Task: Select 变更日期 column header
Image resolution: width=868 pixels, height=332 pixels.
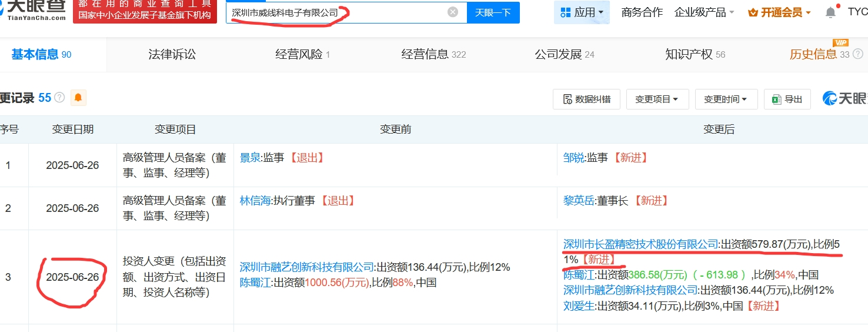Action: point(72,130)
